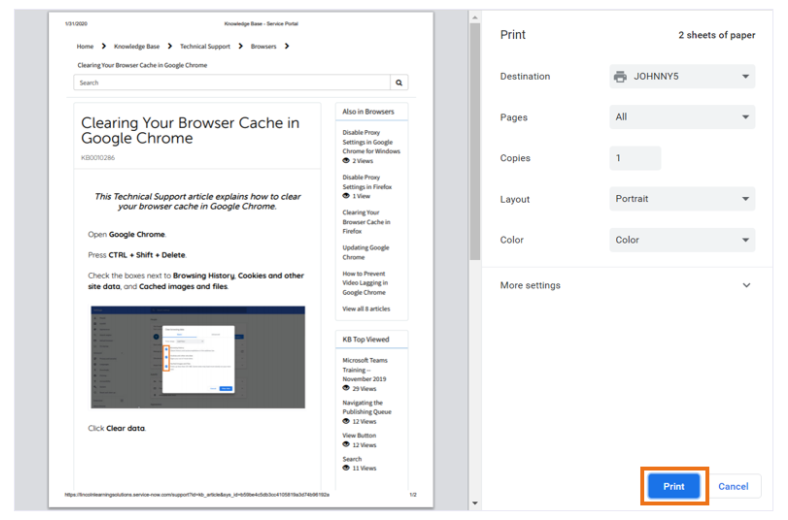The image size is (788, 520).
Task: Click the preview scrollbar up arrow
Action: (474, 18)
